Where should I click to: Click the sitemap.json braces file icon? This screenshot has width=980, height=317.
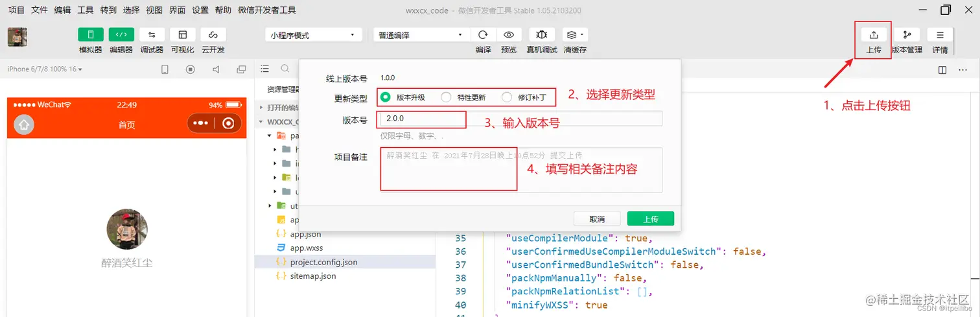coord(281,276)
